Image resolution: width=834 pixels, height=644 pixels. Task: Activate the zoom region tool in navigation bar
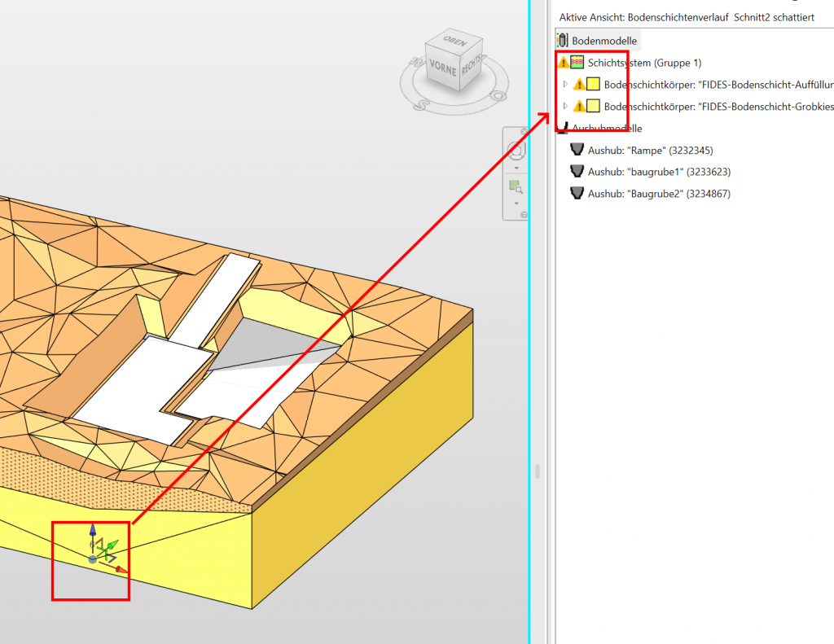click(516, 187)
